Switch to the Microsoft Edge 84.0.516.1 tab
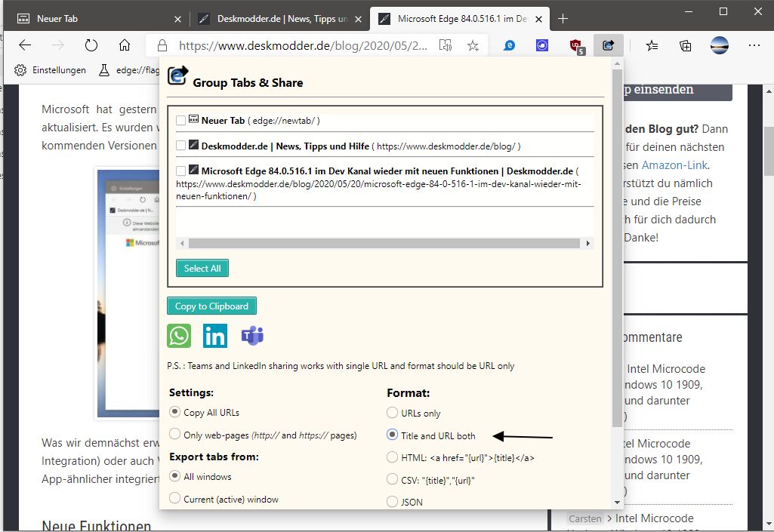 pyautogui.click(x=460, y=19)
